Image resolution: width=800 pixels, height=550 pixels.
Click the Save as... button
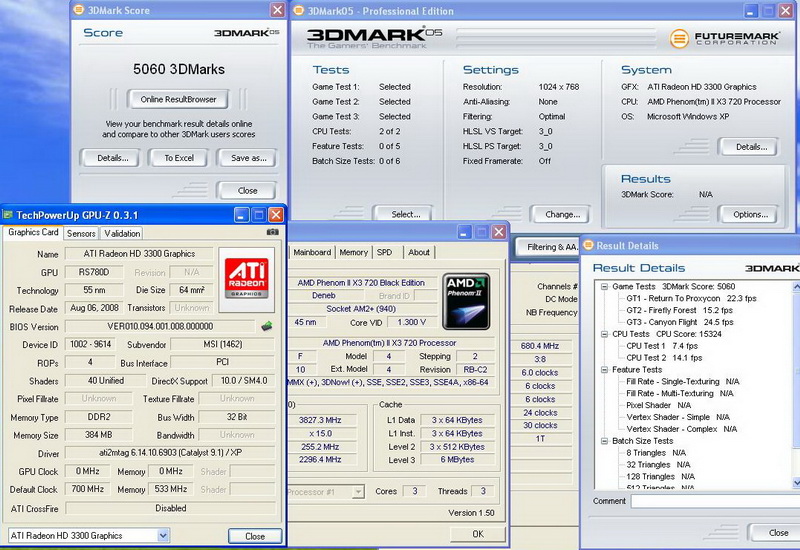(x=248, y=158)
